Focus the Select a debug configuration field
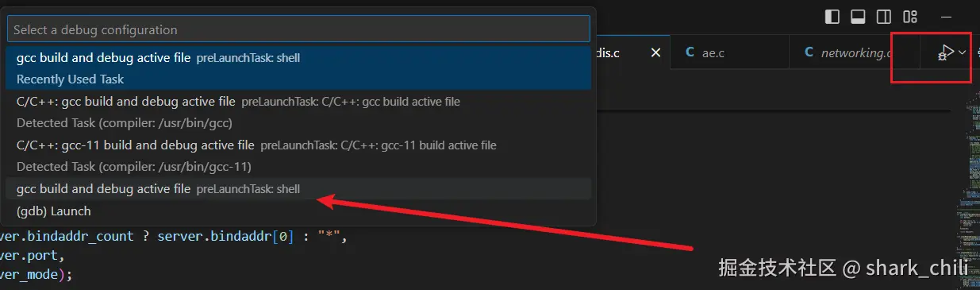The image size is (980, 290). [x=298, y=29]
